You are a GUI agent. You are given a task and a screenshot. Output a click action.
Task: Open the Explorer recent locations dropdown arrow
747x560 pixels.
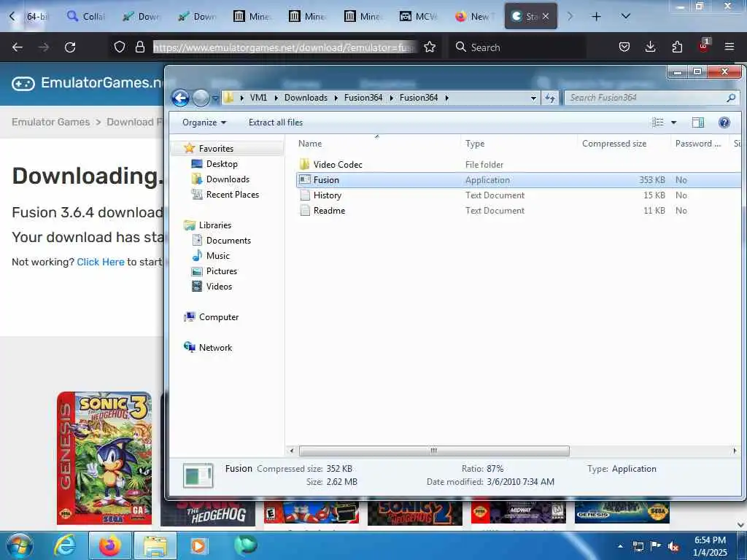pos(215,98)
